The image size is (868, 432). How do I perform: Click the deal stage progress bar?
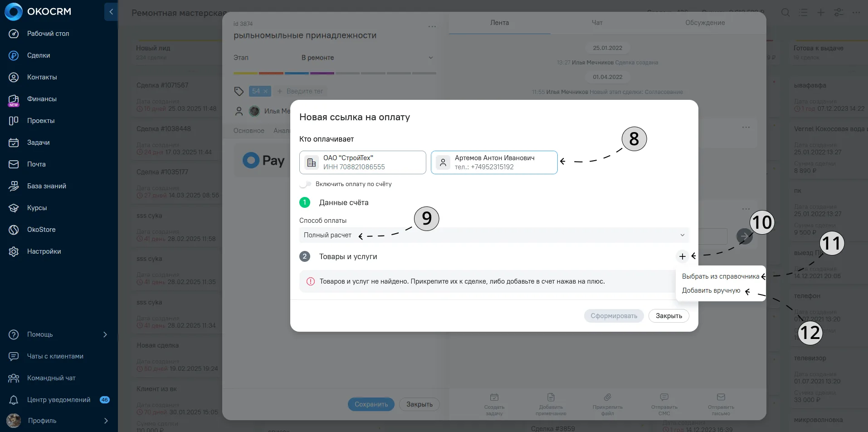(x=335, y=73)
